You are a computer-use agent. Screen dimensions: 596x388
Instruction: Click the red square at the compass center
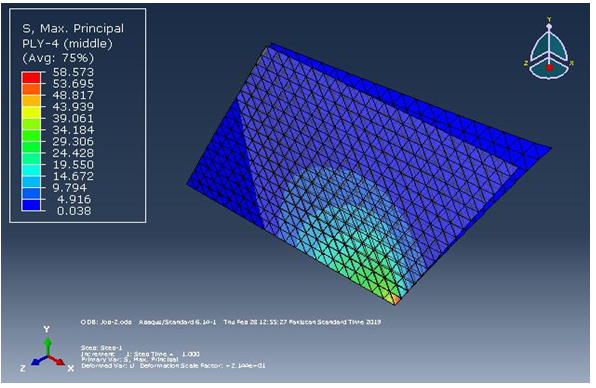pos(549,68)
